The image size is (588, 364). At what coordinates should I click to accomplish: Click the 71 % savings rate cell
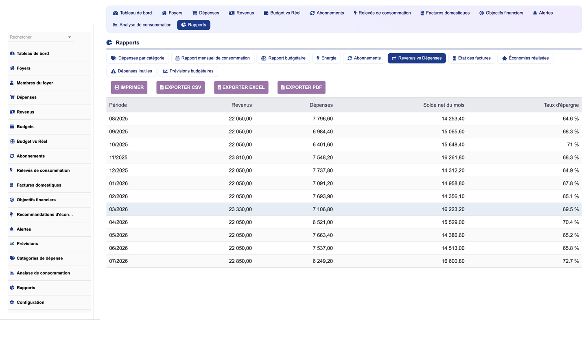pyautogui.click(x=573, y=145)
